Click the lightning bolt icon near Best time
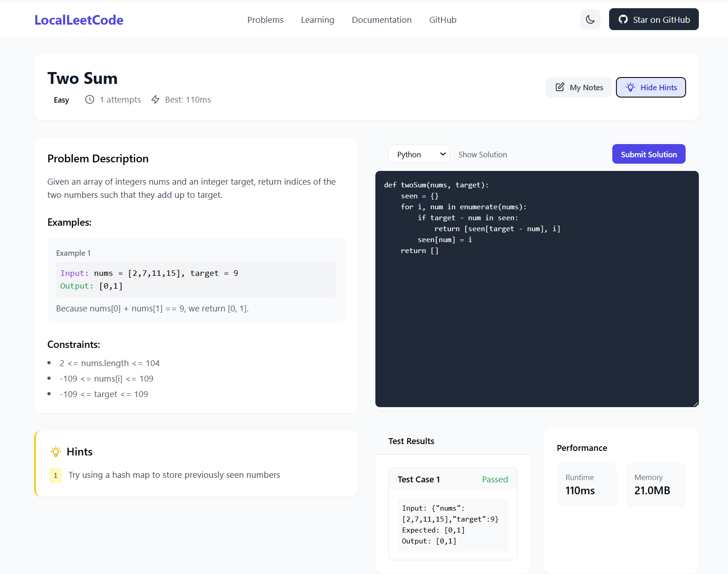728x574 pixels. tap(155, 99)
